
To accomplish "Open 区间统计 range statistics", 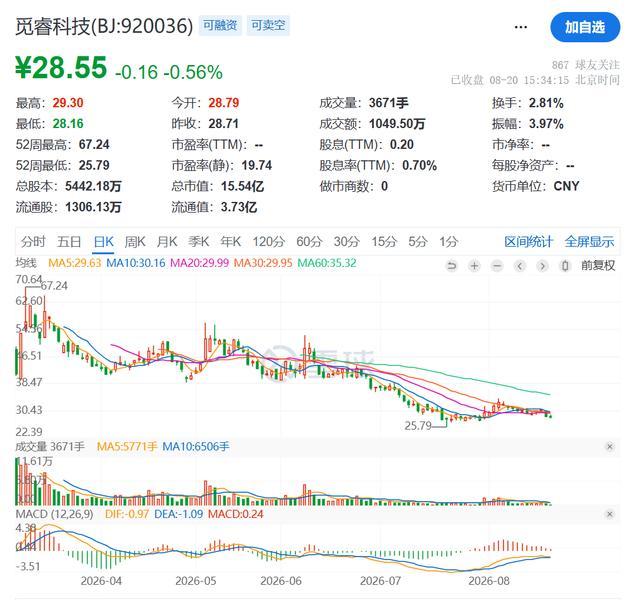I will [528, 242].
